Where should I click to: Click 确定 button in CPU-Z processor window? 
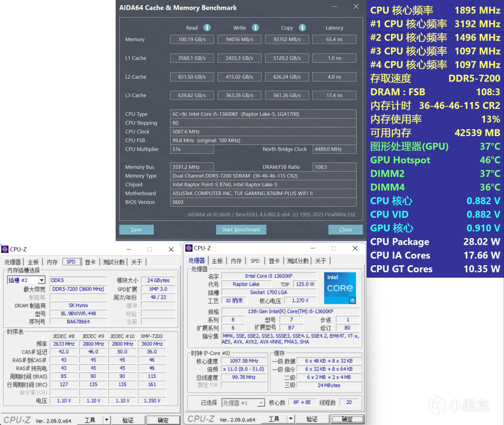347,419
